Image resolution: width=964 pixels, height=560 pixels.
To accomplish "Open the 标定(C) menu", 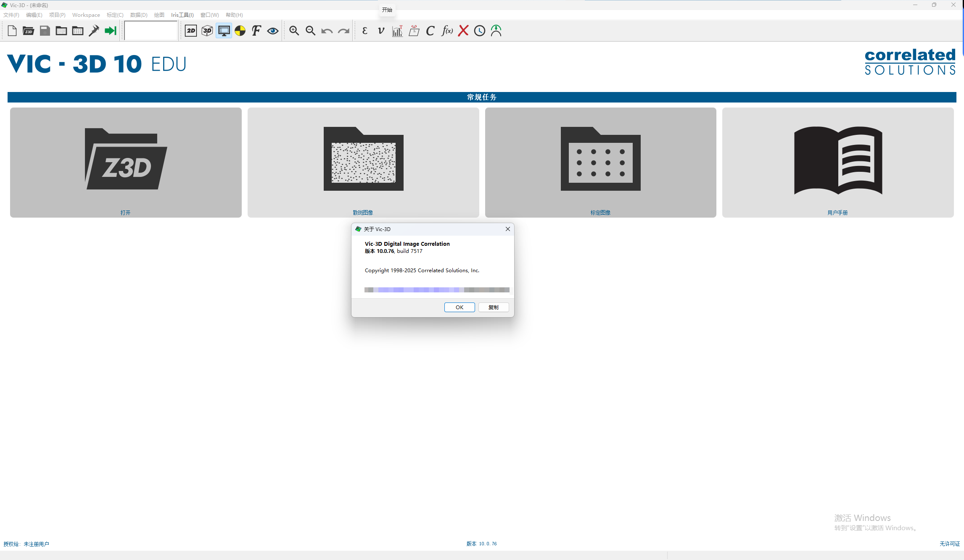I will point(115,15).
